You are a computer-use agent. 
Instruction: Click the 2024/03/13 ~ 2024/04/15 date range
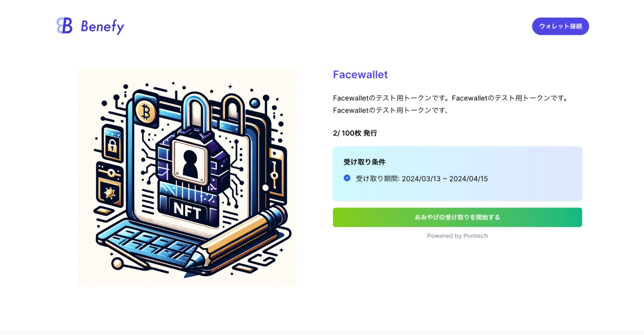[x=445, y=179]
